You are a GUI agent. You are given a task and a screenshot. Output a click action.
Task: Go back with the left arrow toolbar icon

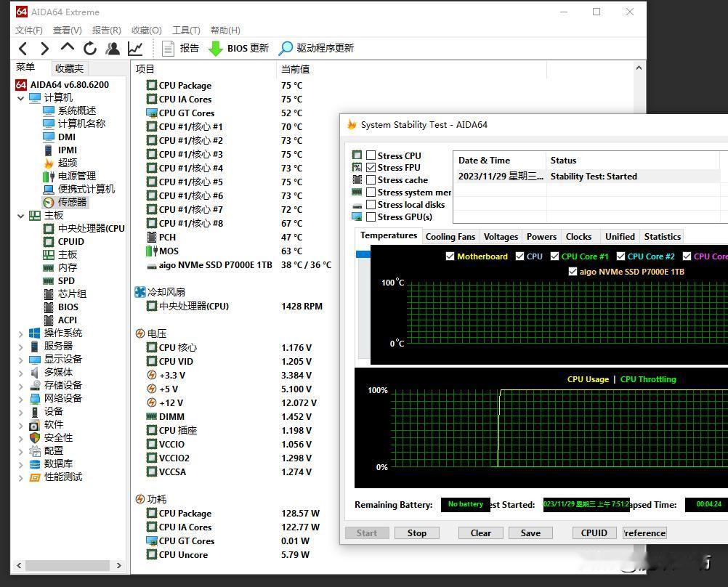23,48
